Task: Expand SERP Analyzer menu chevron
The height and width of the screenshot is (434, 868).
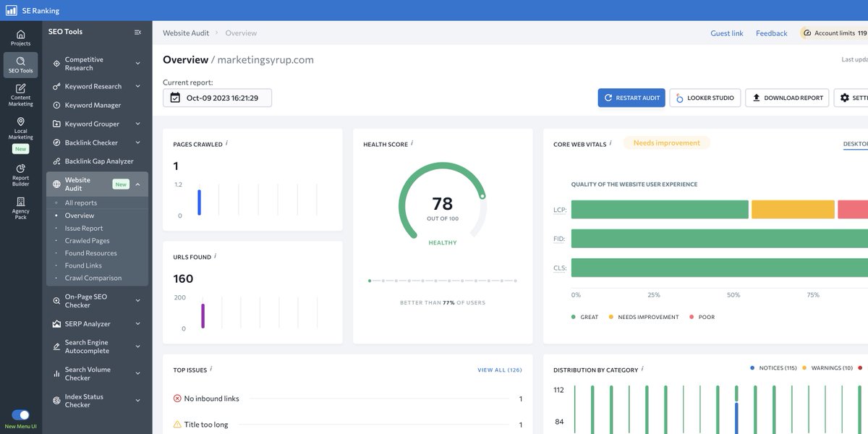Action: (137, 324)
